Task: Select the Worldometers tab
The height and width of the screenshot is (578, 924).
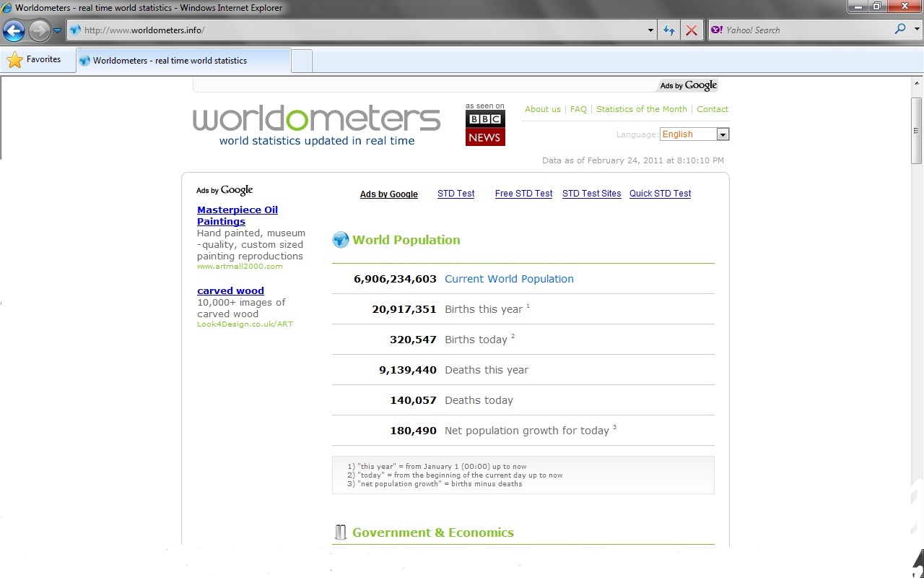Action: click(x=183, y=61)
